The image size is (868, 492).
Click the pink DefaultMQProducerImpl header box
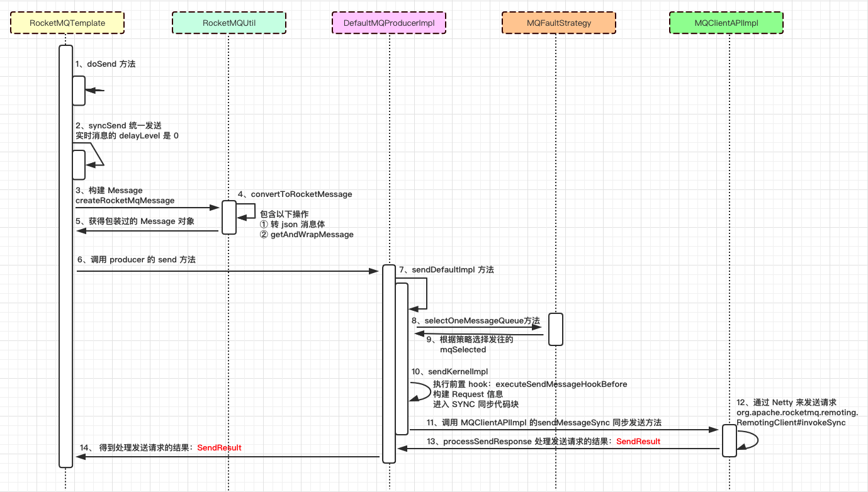390,23
